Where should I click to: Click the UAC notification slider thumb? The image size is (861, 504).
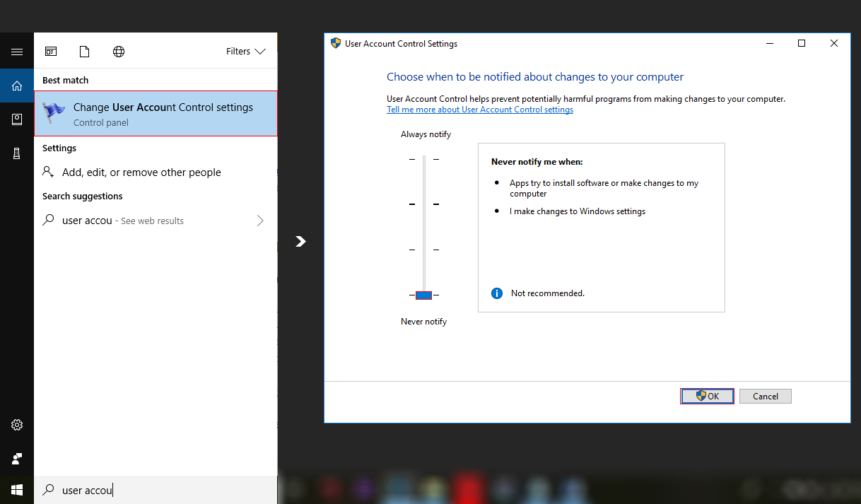pyautogui.click(x=424, y=295)
